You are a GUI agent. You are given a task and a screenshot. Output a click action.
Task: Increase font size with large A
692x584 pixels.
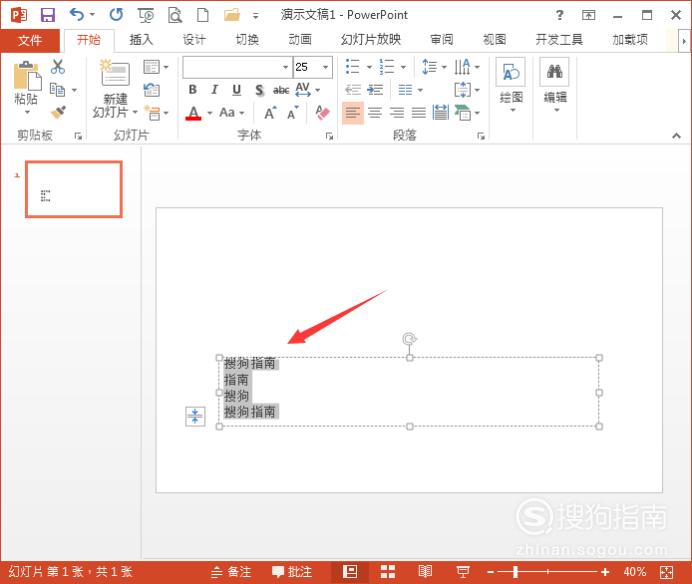(270, 113)
